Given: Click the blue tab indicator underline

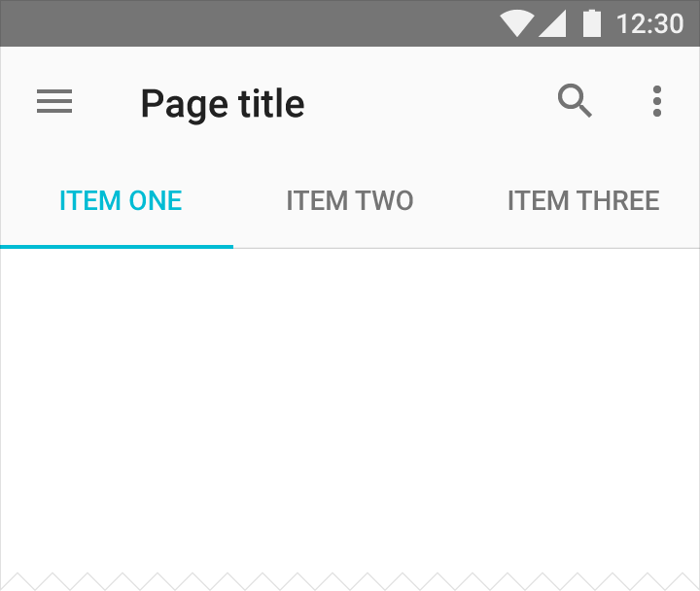Looking at the screenshot, I should pyautogui.click(x=117, y=246).
